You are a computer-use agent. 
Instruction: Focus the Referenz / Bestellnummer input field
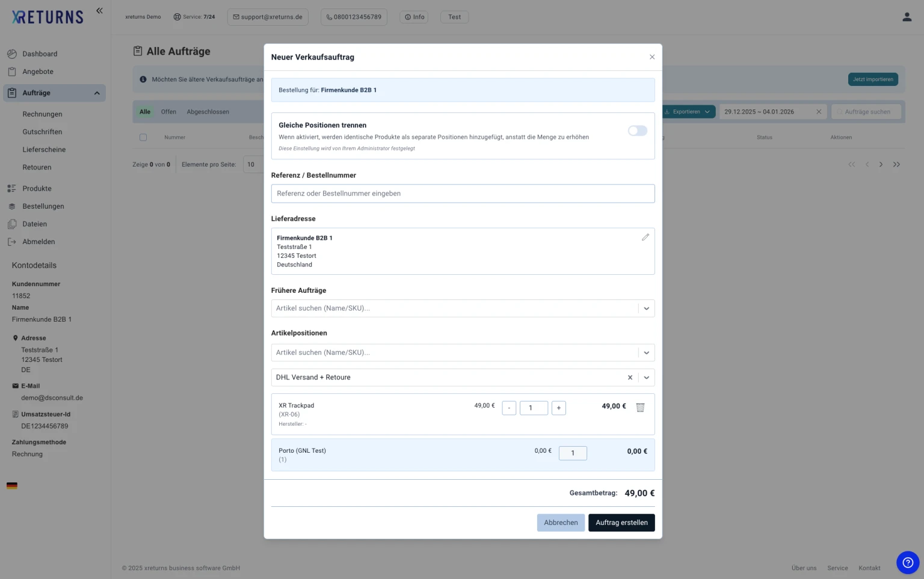pyautogui.click(x=462, y=194)
